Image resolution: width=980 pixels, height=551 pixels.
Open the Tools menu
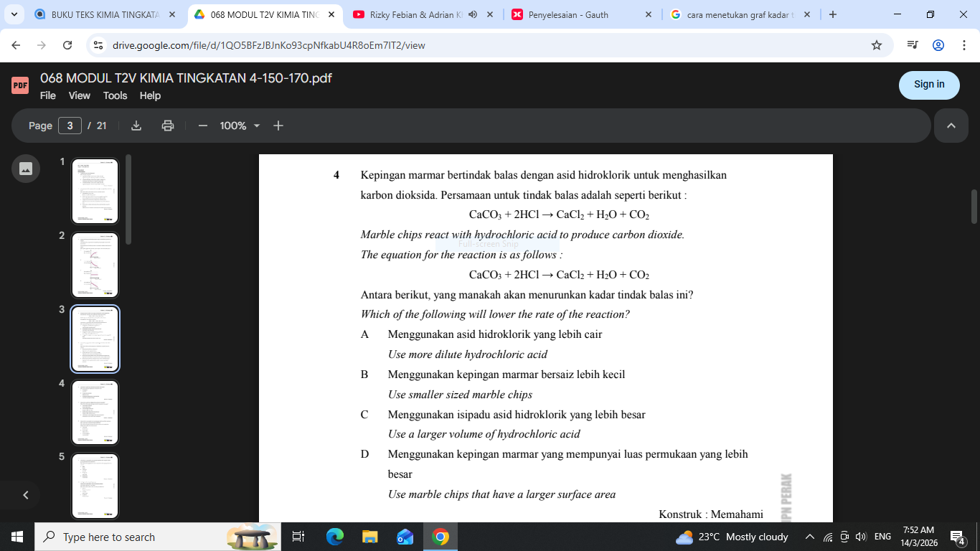click(115, 95)
